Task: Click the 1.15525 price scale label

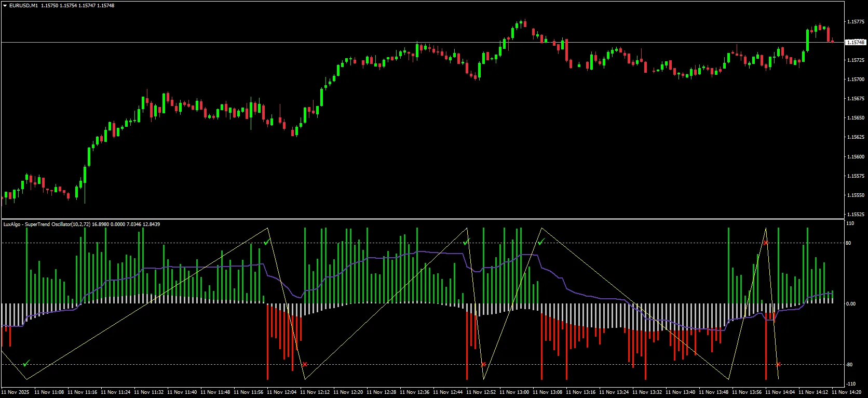Action: click(x=856, y=215)
